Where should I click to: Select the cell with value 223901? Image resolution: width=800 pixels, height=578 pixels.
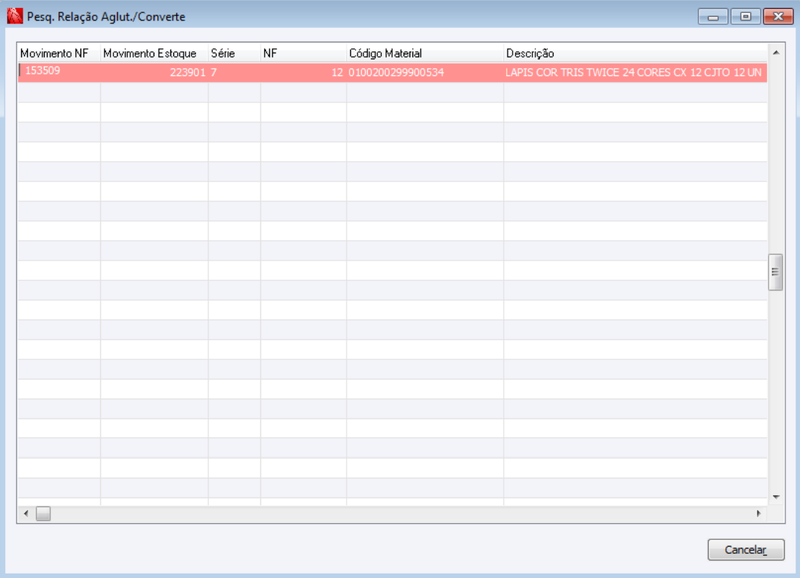[x=154, y=72]
